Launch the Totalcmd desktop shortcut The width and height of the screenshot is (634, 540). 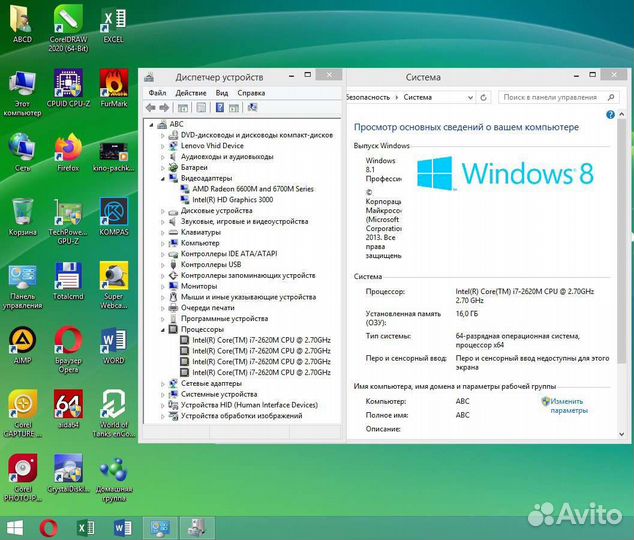[68, 281]
